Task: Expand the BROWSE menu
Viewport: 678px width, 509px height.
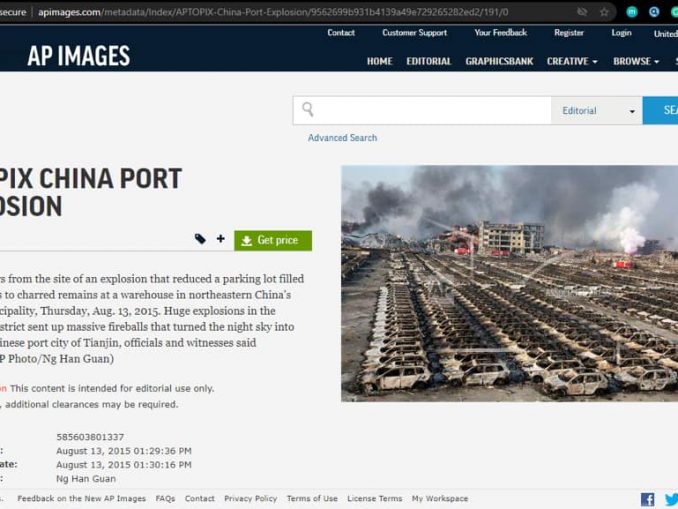Action: (636, 61)
